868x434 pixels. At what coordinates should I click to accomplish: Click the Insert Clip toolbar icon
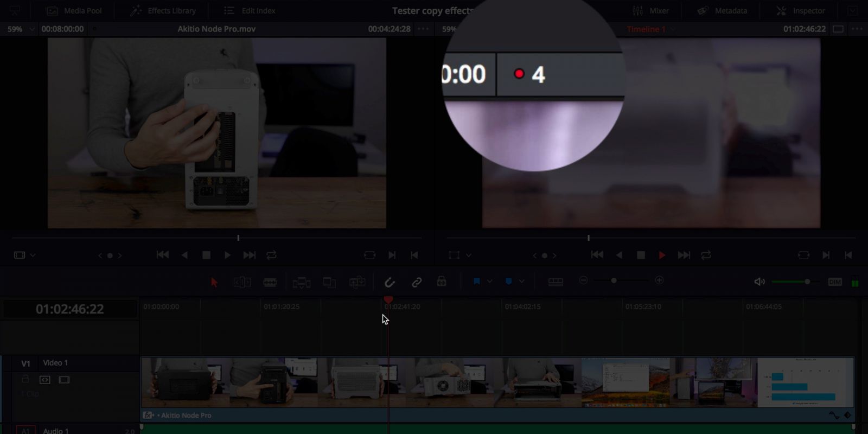[x=301, y=282]
